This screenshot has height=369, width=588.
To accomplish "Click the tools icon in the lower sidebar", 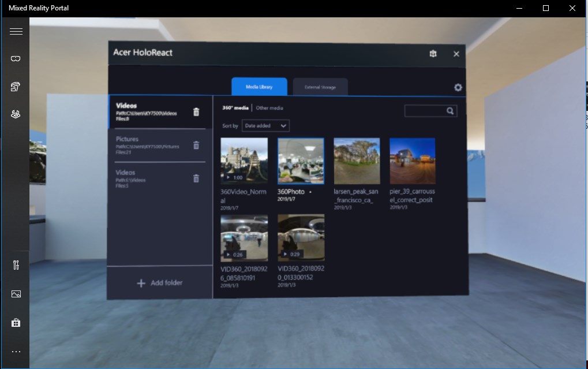I will [x=16, y=265].
